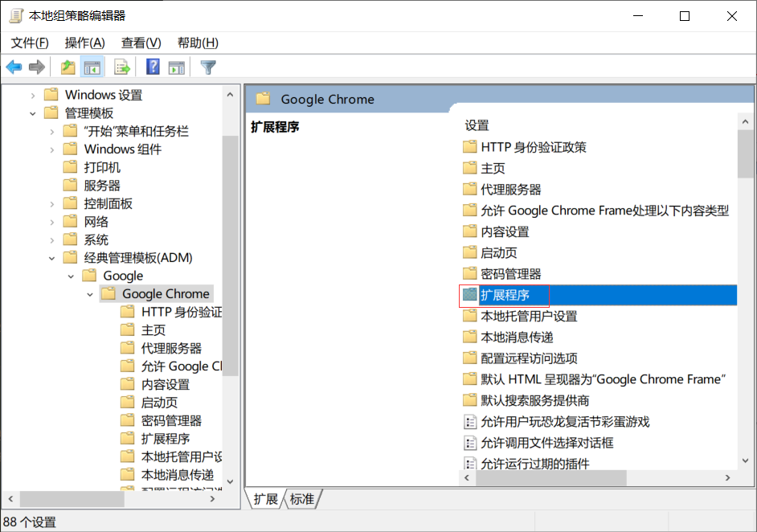Click the policy icon beside 允许运行过期的插件
This screenshot has width=757, height=532.
click(x=470, y=464)
